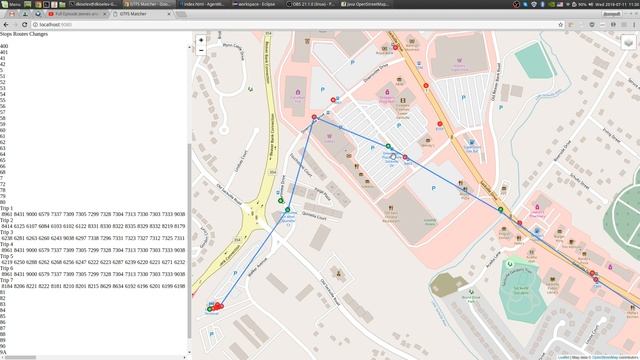The image size is (640, 360).
Task: Select Trip 3 in the list
Action: point(7,232)
